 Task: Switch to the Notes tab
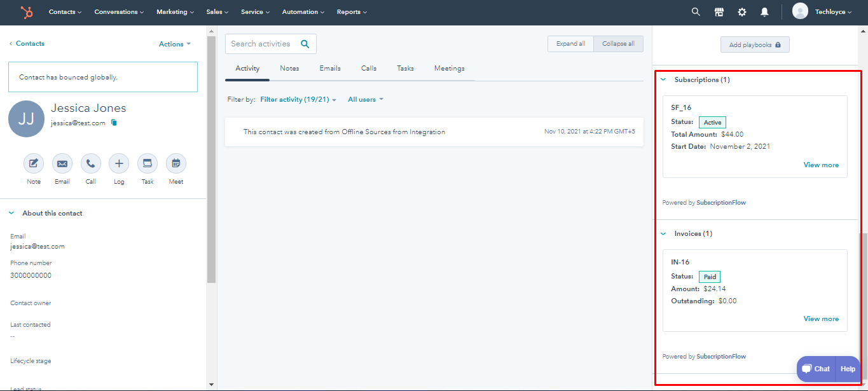[289, 68]
